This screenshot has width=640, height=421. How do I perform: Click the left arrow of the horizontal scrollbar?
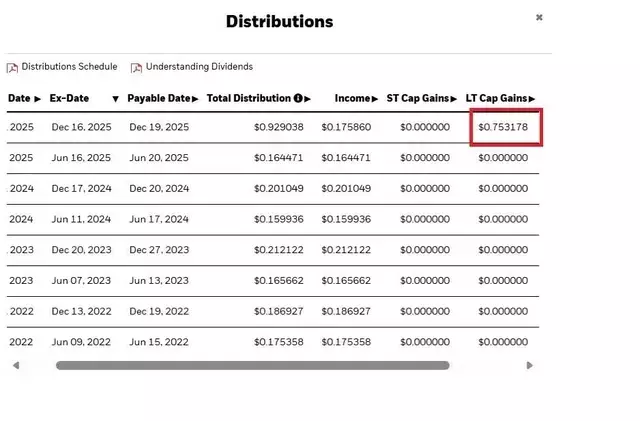click(15, 366)
